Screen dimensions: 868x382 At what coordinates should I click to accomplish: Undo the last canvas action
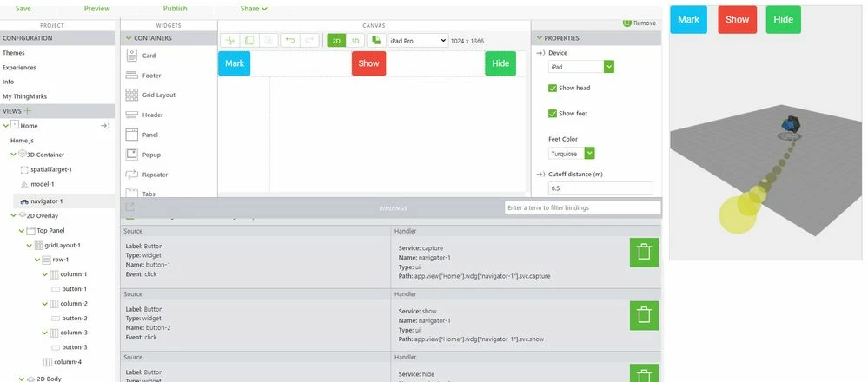pos(290,40)
